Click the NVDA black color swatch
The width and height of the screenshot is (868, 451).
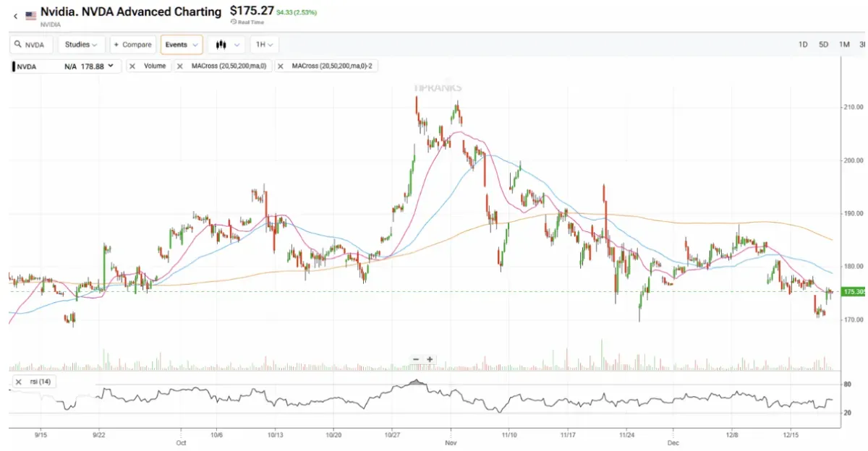tap(14, 66)
